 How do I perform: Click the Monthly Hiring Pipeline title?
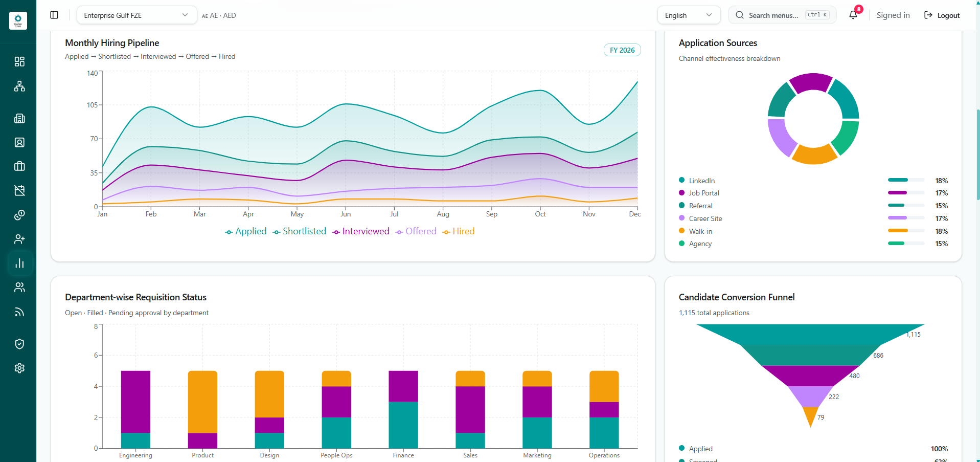pos(112,43)
